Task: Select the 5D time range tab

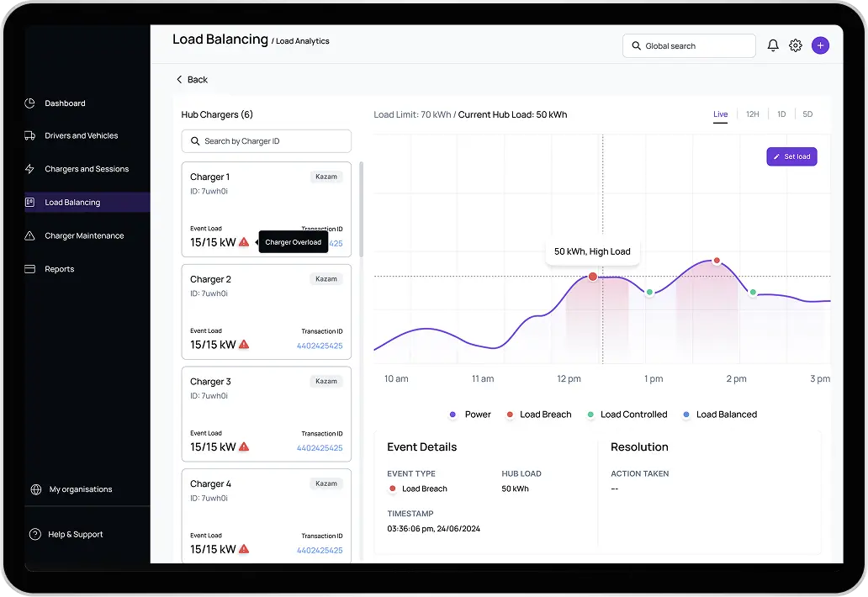Action: [807, 114]
